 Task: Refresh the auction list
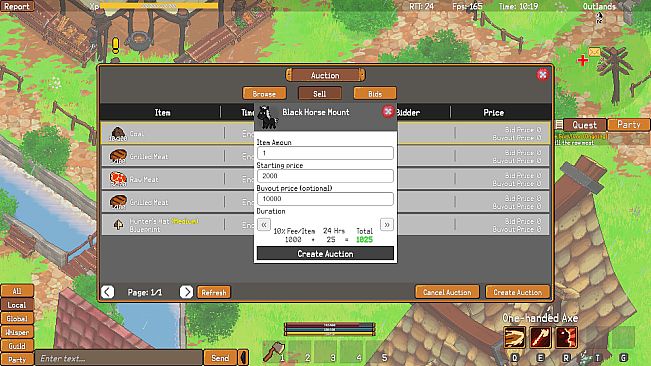[x=214, y=292]
